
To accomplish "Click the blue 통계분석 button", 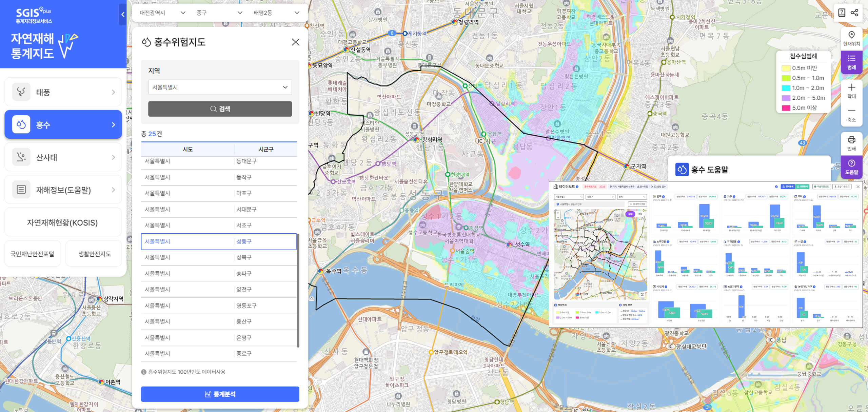I will click(x=220, y=394).
